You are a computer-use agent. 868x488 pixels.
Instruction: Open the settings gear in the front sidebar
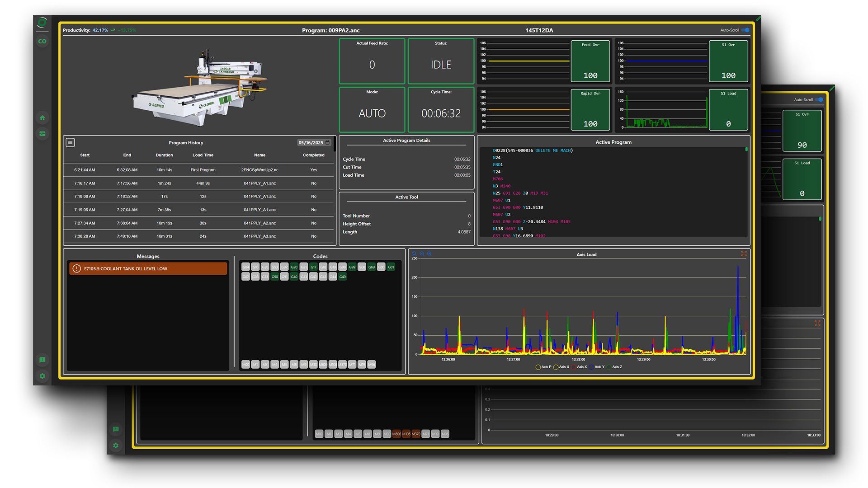(x=42, y=376)
